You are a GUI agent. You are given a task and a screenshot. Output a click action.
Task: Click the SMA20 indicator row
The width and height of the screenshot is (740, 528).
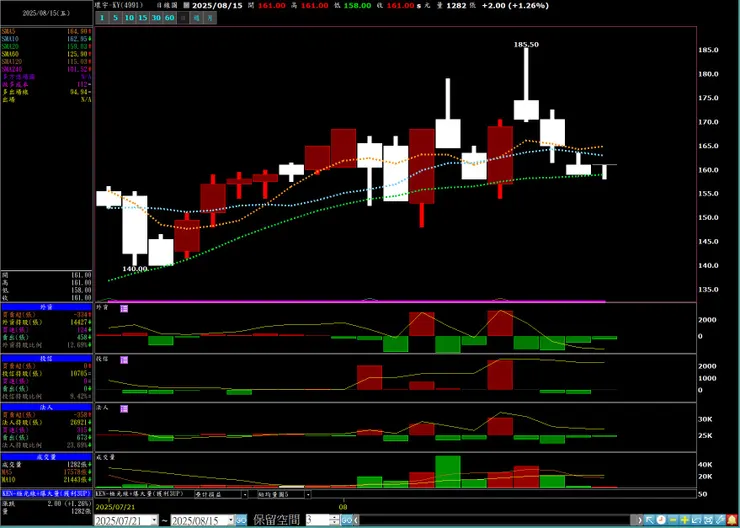click(x=46, y=46)
